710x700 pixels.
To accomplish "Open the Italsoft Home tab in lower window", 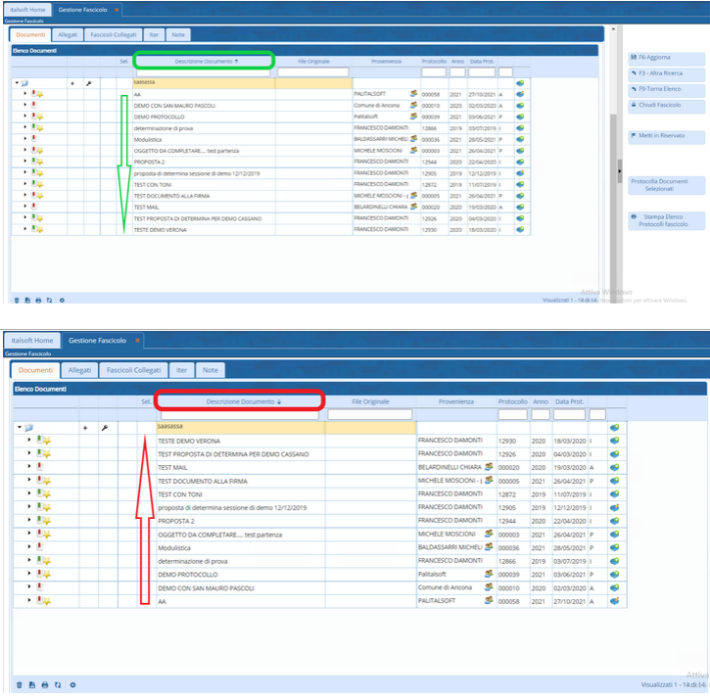I will pos(32,341).
